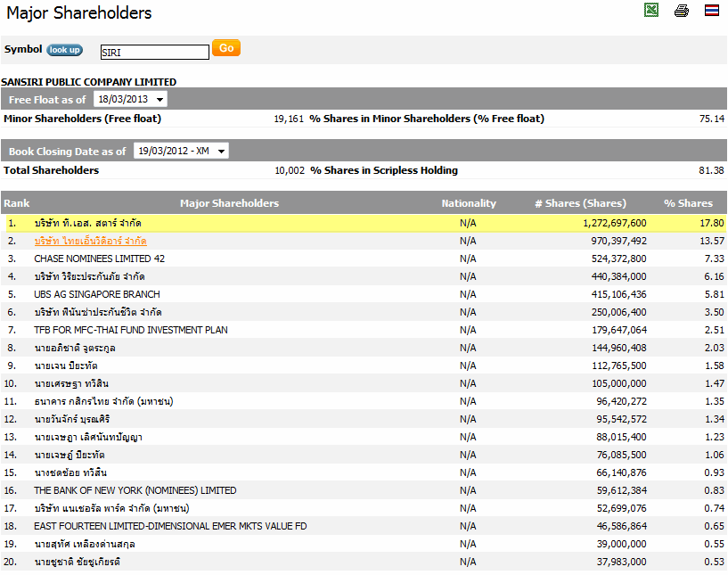Open the บริษัท ไทยเอ็นวีดีอาร์ จำกัด link
The image size is (728, 575).
pyautogui.click(x=91, y=241)
